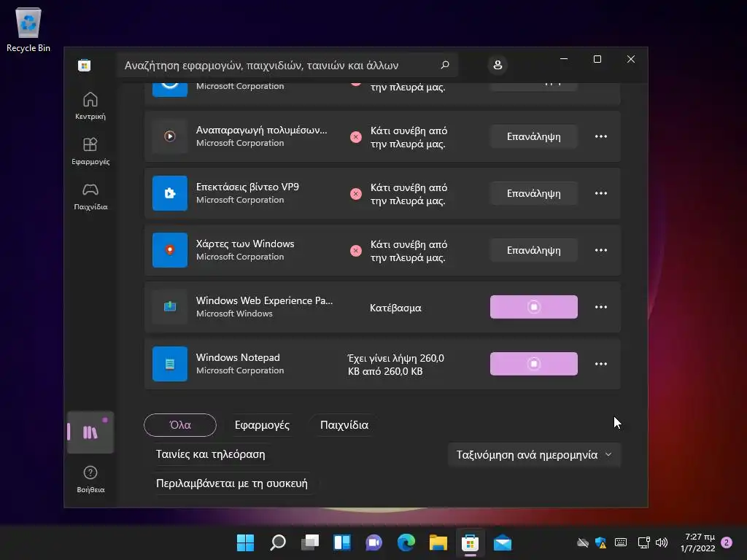Viewport: 747px width, 560px height.
Task: Open more options for Χάρτες των Windows
Action: click(x=601, y=250)
